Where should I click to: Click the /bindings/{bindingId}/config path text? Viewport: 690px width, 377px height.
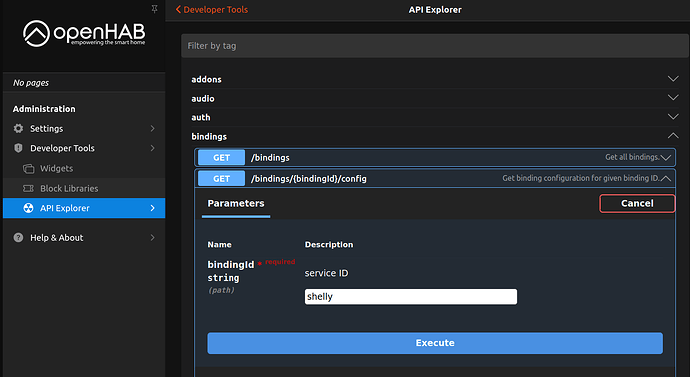(x=308, y=179)
